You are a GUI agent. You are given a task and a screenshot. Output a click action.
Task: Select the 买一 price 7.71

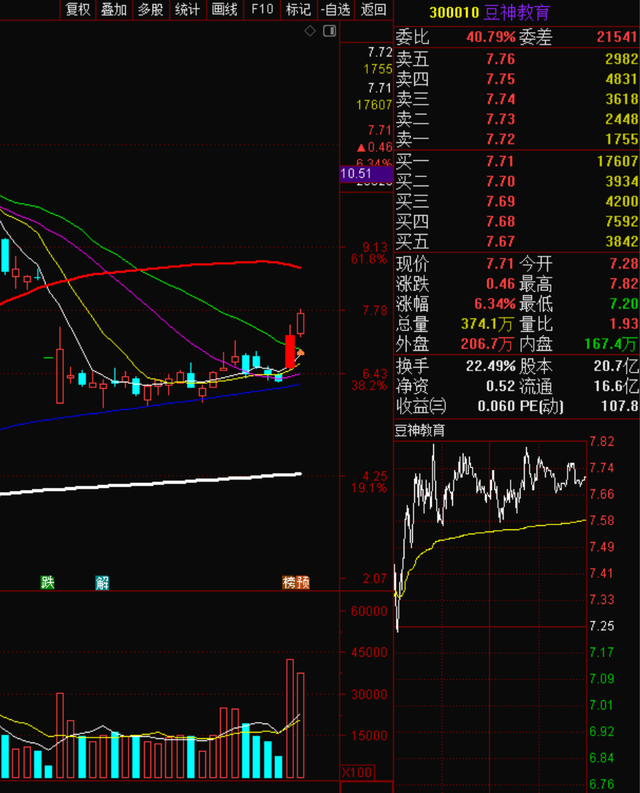click(x=500, y=161)
